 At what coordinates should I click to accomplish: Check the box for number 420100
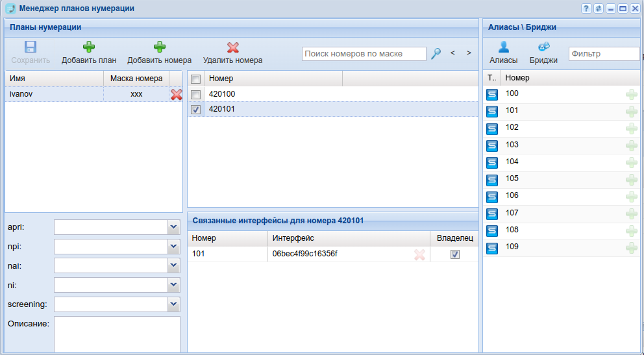[196, 95]
